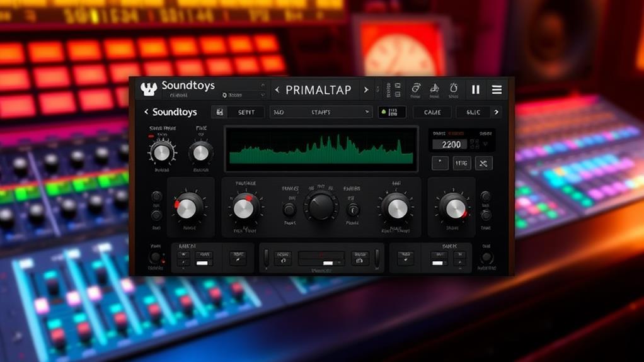
Task: Expand header dropdown beneath the Soundtoys title
Action: (262, 95)
